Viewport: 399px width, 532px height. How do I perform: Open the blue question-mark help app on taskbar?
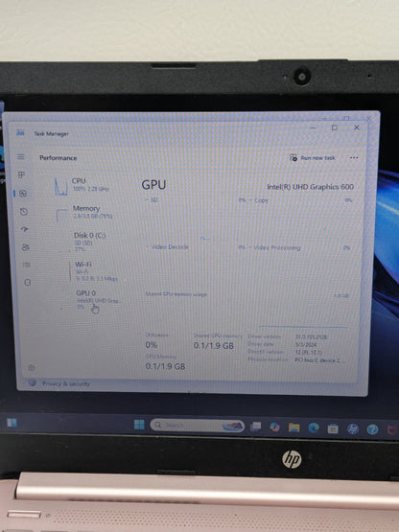(372, 429)
